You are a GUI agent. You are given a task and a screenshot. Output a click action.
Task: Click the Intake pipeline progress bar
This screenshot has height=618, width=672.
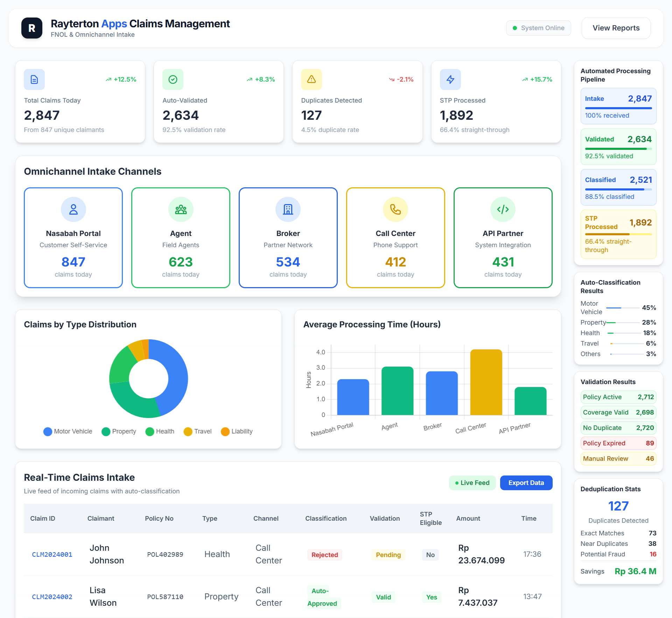point(618,108)
